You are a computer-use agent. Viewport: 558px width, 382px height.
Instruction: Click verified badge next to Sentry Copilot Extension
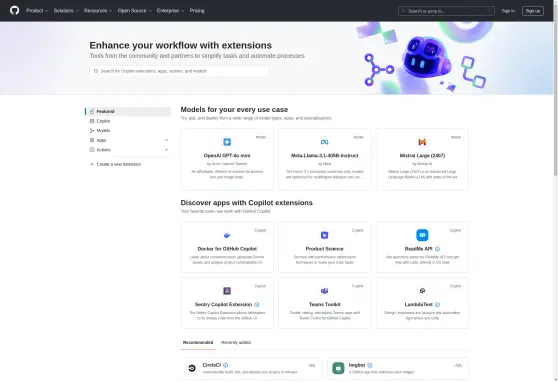pyautogui.click(x=257, y=304)
